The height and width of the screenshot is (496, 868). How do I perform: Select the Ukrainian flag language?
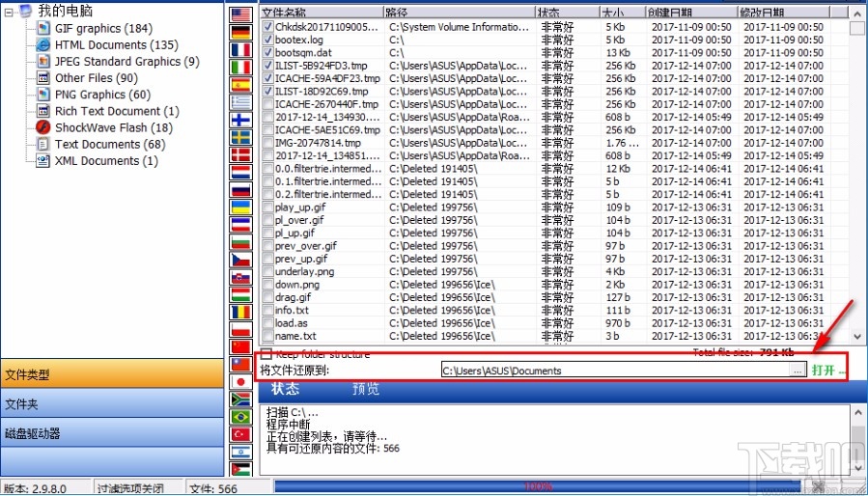coord(241,207)
